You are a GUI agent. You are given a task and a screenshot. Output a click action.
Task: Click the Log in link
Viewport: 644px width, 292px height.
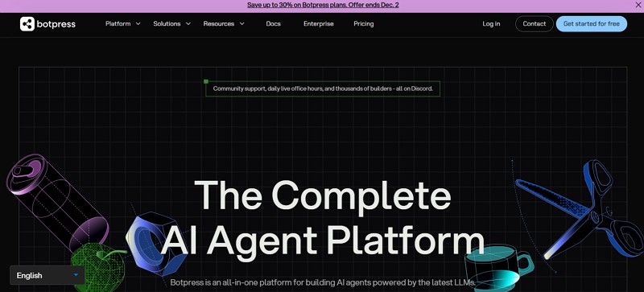[491, 24]
